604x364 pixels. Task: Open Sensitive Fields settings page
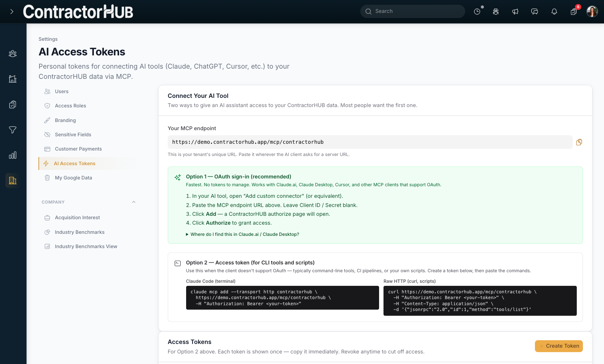(73, 135)
